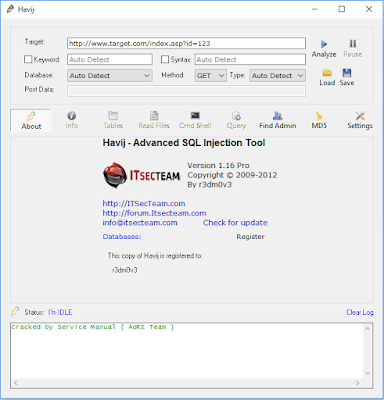Enable the Keyword checkbox
The image size is (384, 400).
28,59
